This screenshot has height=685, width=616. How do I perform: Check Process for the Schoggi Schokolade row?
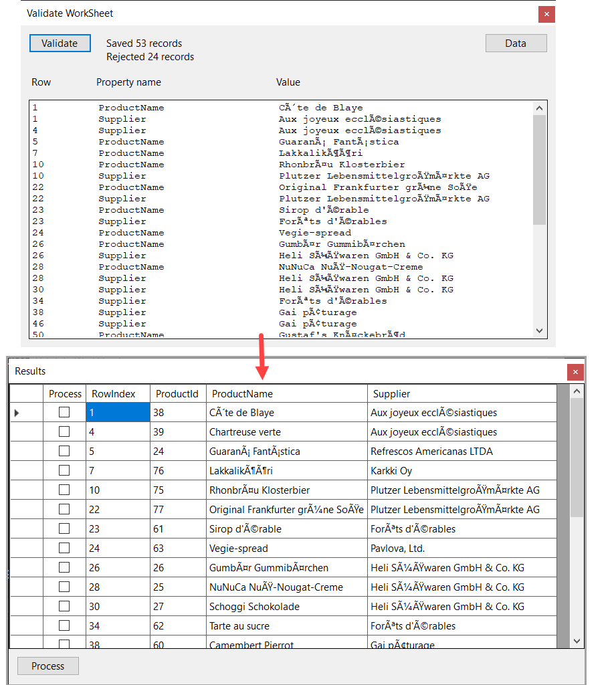(64, 606)
